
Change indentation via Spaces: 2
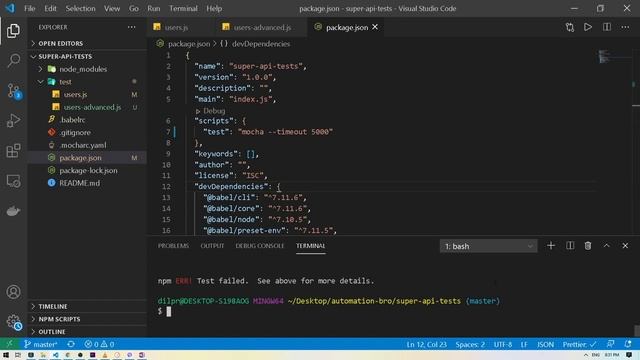point(470,344)
